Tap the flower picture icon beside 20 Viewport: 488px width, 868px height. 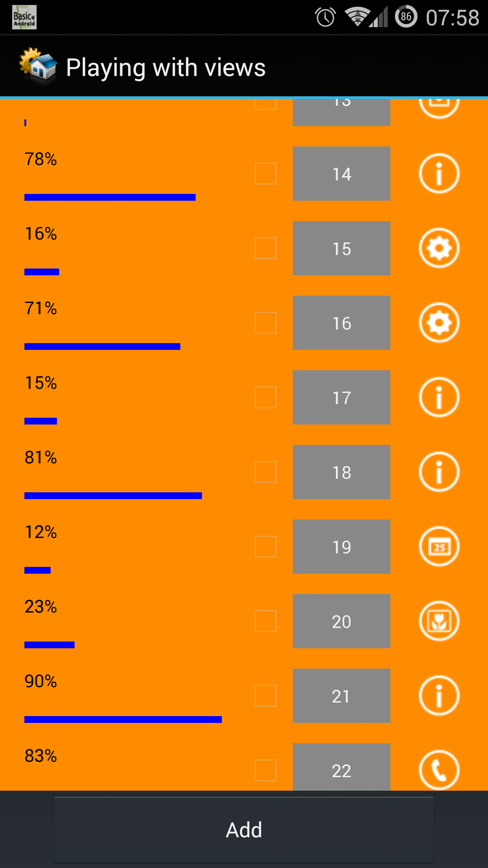[x=439, y=621]
